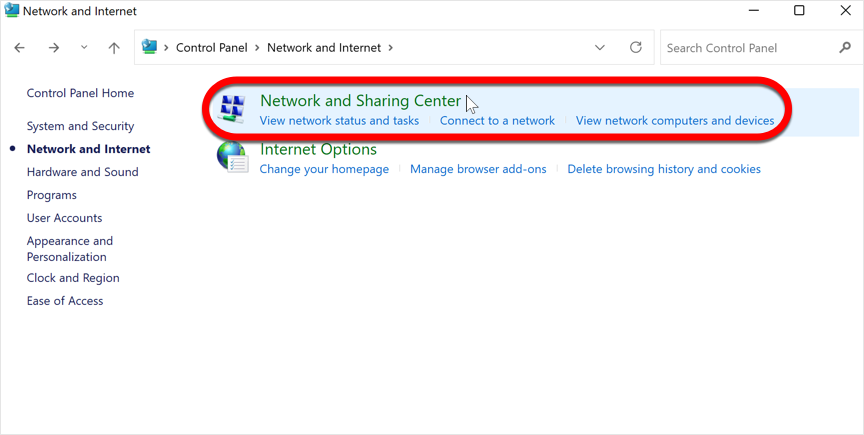This screenshot has height=435, width=864.
Task: Select Network and Internet in sidebar
Action: point(89,149)
